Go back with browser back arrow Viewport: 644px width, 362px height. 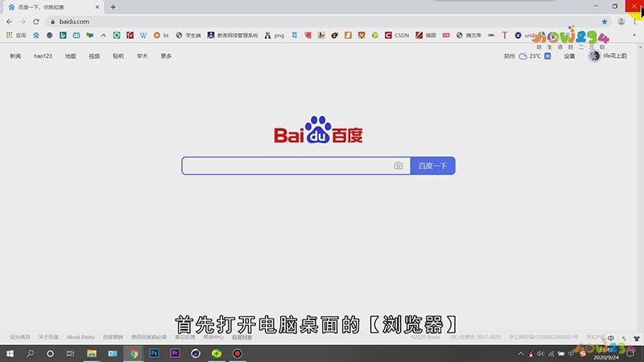coord(9,22)
